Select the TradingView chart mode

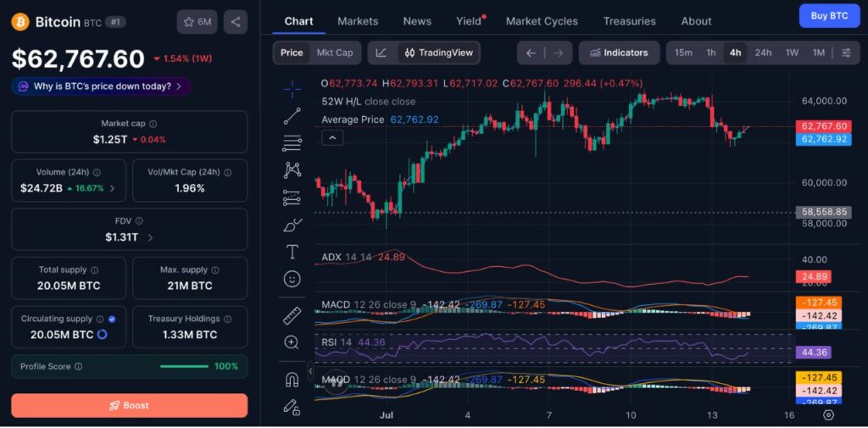click(439, 53)
